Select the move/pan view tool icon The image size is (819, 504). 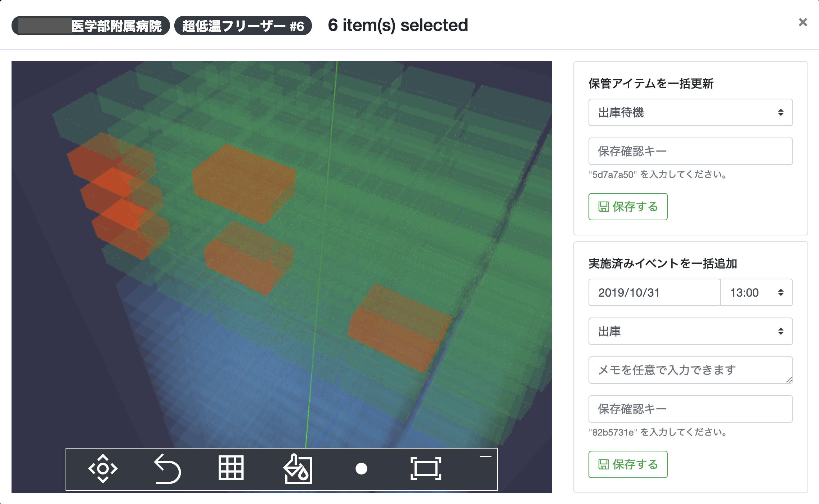[103, 469]
